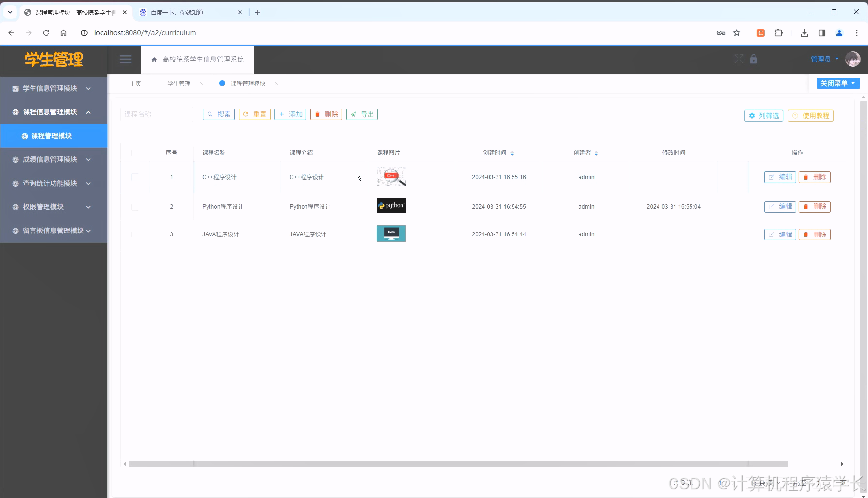The width and height of the screenshot is (868, 498).
Task: Select all rows with the header checkbox
Action: click(x=135, y=153)
